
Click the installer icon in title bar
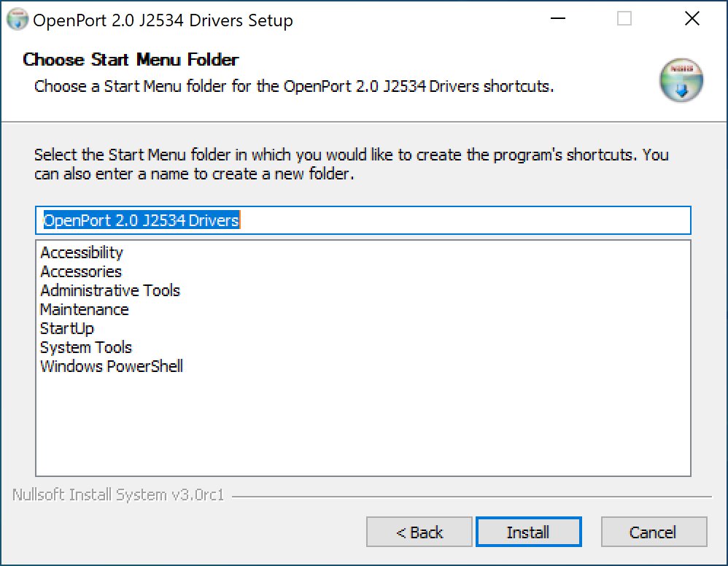pyautogui.click(x=18, y=20)
